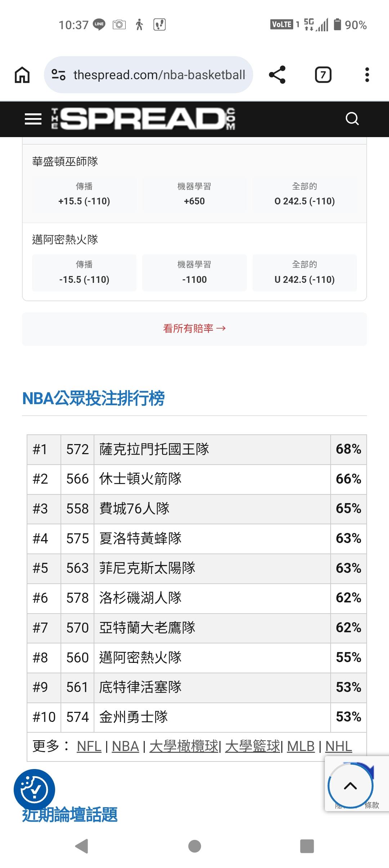The width and height of the screenshot is (389, 868).
Task: Open the browser tab switcher showing 7
Action: [x=323, y=75]
